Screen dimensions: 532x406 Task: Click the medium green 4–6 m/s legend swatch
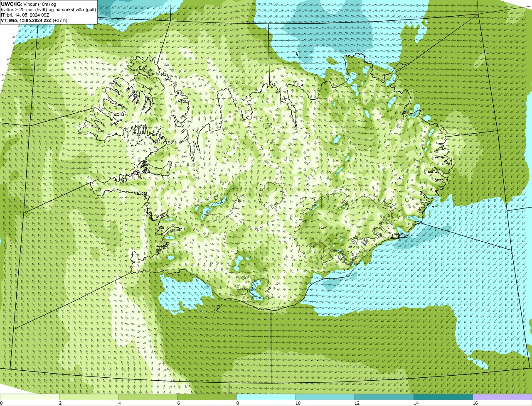coord(148,397)
